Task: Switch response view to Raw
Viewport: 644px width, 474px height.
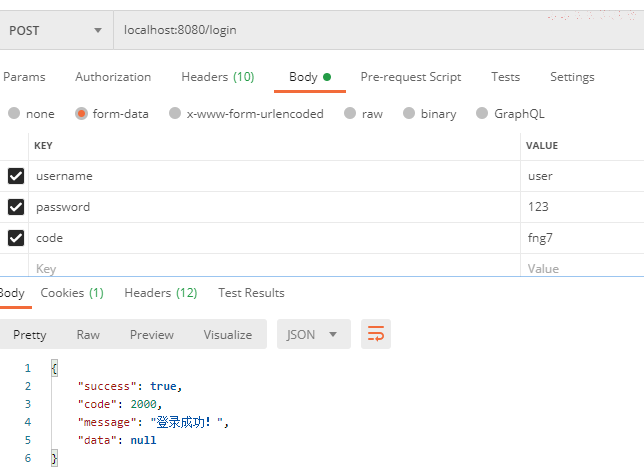Action: tap(88, 335)
